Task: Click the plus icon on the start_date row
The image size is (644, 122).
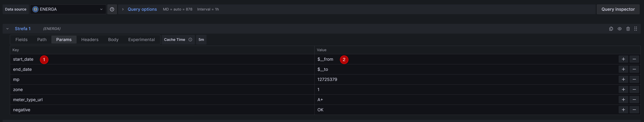Action: tap(623, 59)
